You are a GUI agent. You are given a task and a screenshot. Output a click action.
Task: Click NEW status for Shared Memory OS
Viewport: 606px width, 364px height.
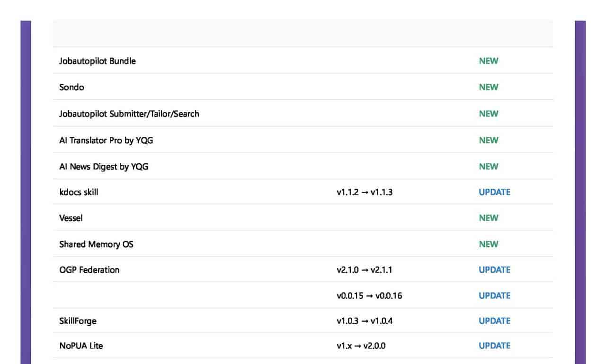tap(489, 244)
